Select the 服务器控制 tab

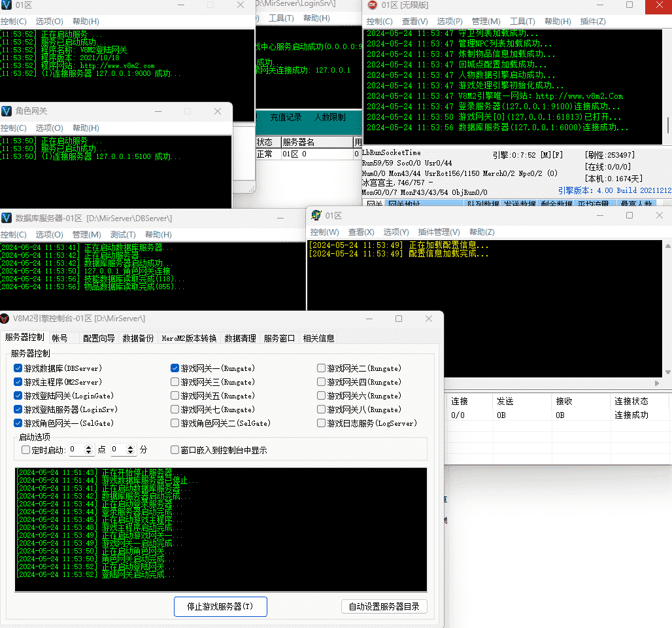[x=24, y=337]
